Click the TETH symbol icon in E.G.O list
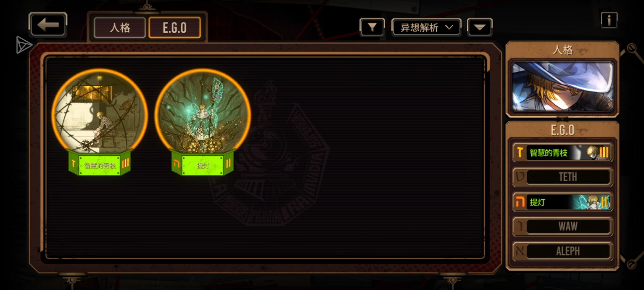 520,177
